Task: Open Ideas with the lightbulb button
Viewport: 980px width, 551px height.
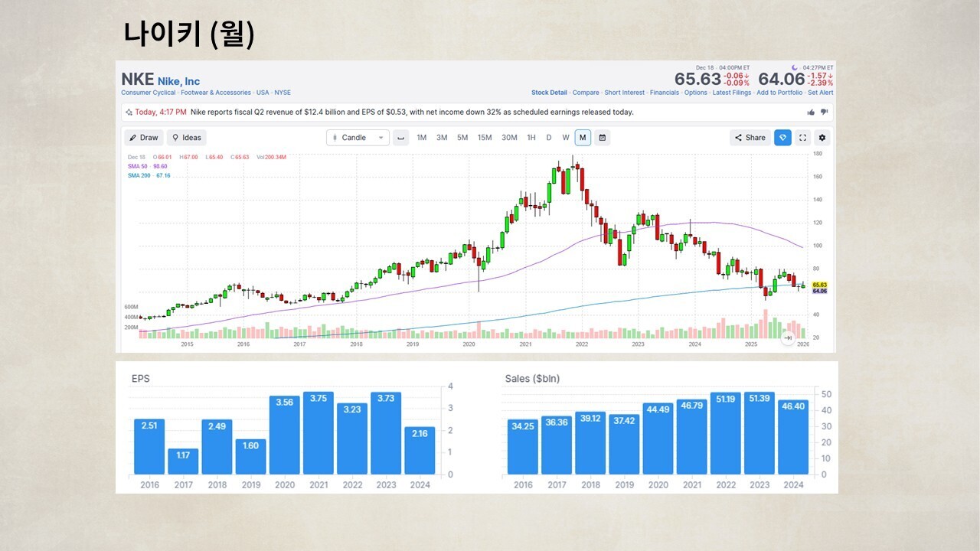Action: [187, 138]
